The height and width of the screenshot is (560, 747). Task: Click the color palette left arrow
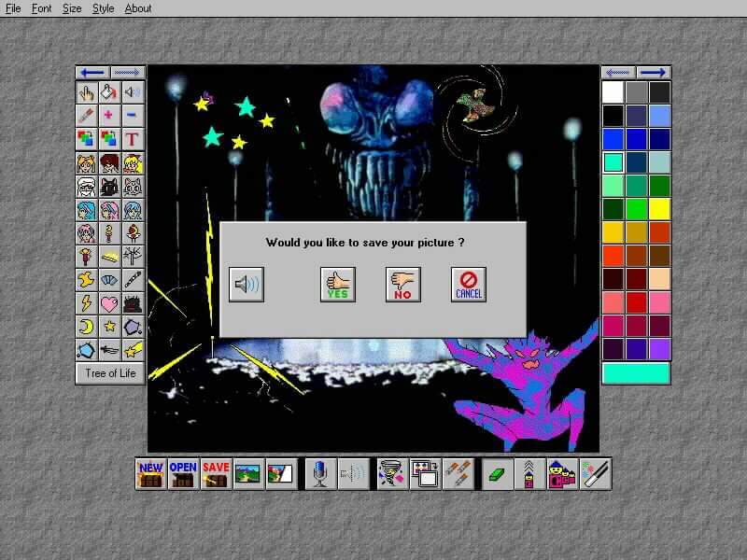coord(618,73)
